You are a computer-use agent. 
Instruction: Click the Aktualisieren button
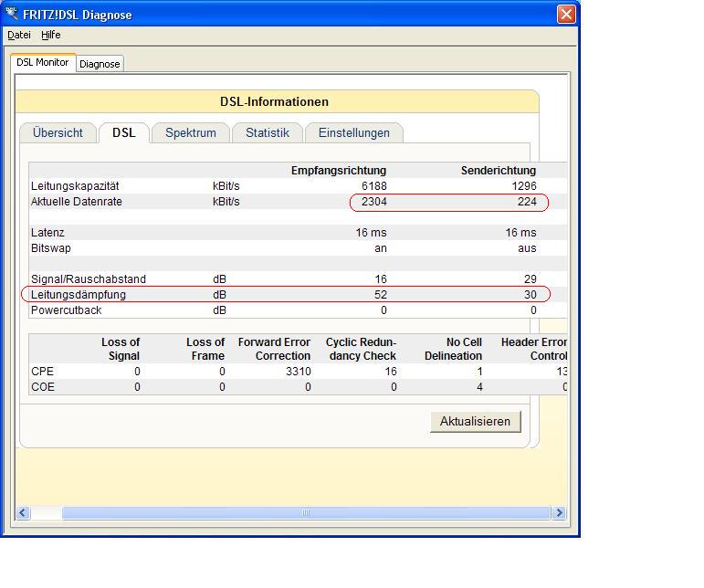[x=476, y=422]
